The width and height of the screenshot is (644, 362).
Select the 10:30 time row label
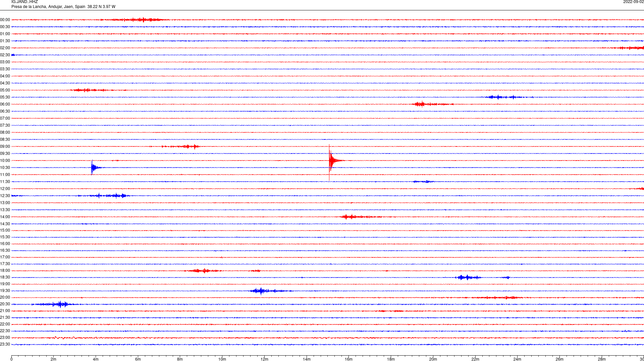click(x=5, y=168)
